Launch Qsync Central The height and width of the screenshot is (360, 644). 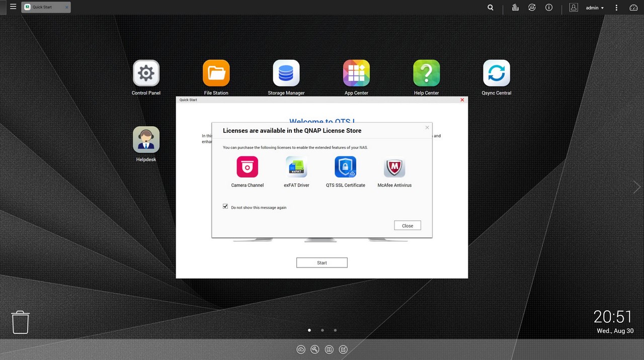[497, 73]
